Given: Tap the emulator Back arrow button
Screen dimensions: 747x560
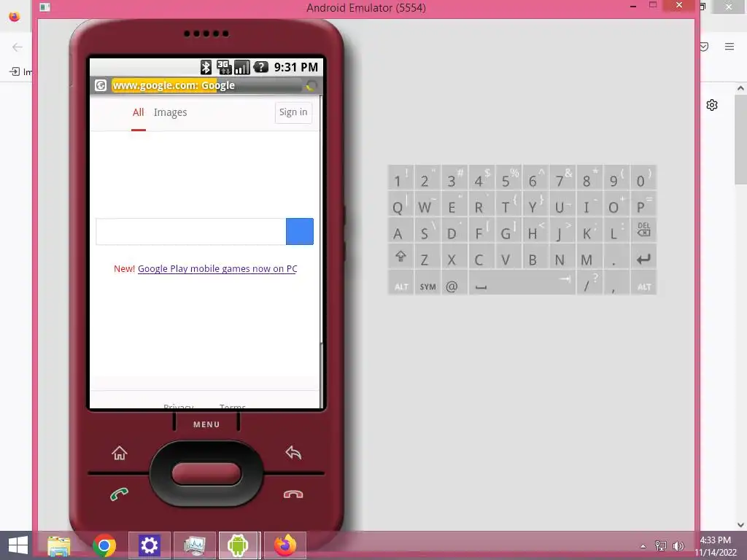Looking at the screenshot, I should point(293,452).
